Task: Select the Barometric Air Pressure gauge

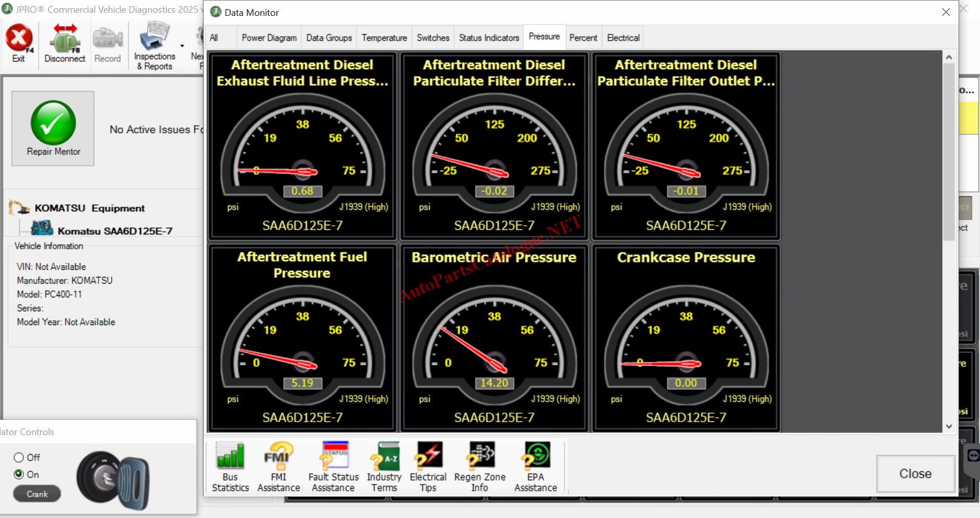Action: (494, 338)
